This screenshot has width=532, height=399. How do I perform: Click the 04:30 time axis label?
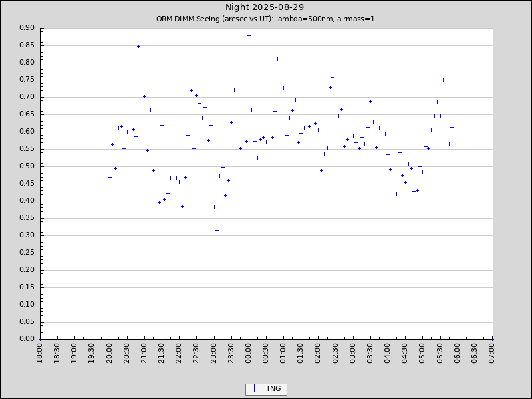coord(406,354)
